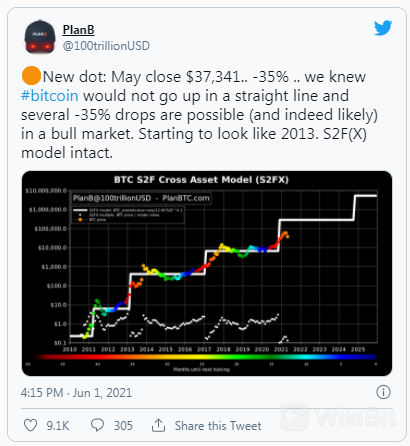Open the @100trillionUSD handle
The width and height of the screenshot is (410, 446).
[106, 46]
